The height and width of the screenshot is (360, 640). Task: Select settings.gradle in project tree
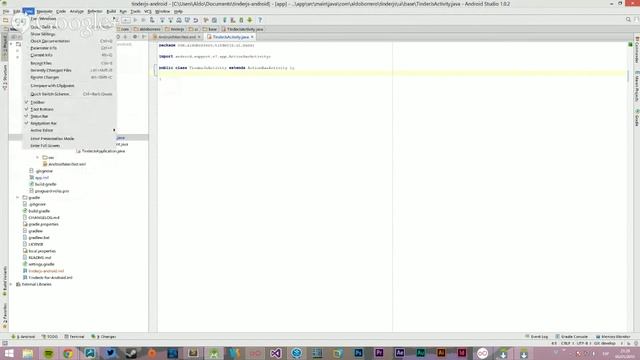(38, 264)
